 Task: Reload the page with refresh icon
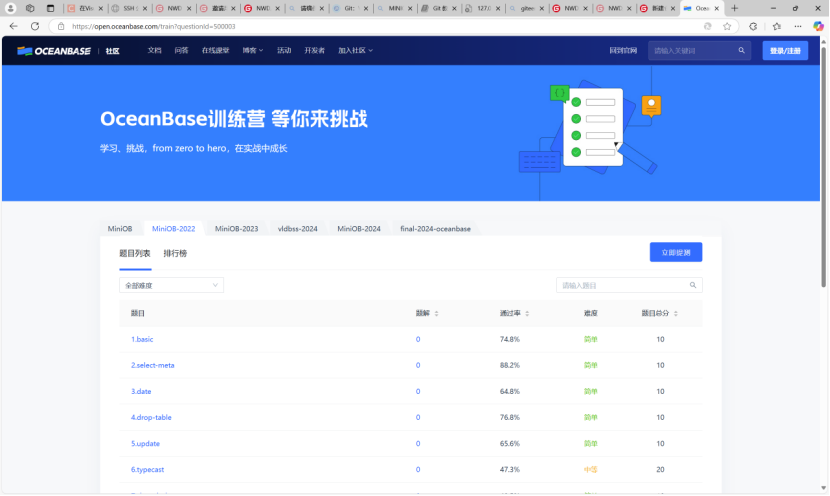coord(35,26)
